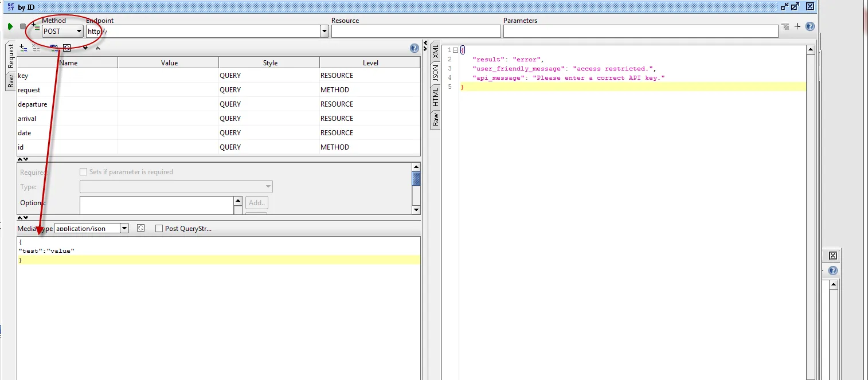The image size is (868, 380).
Task: Collapse splitter arrows below the parameter table
Action: tap(23, 159)
